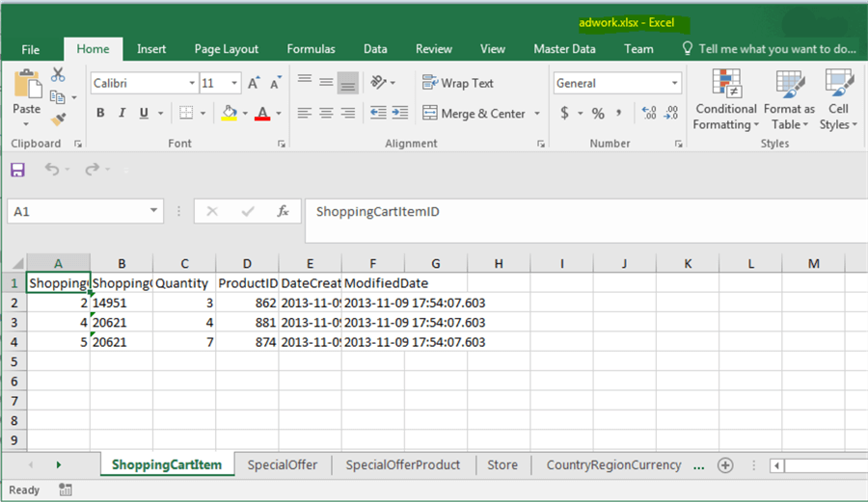This screenshot has height=502, width=868.
Task: Align cell text to the right
Action: 347,114
